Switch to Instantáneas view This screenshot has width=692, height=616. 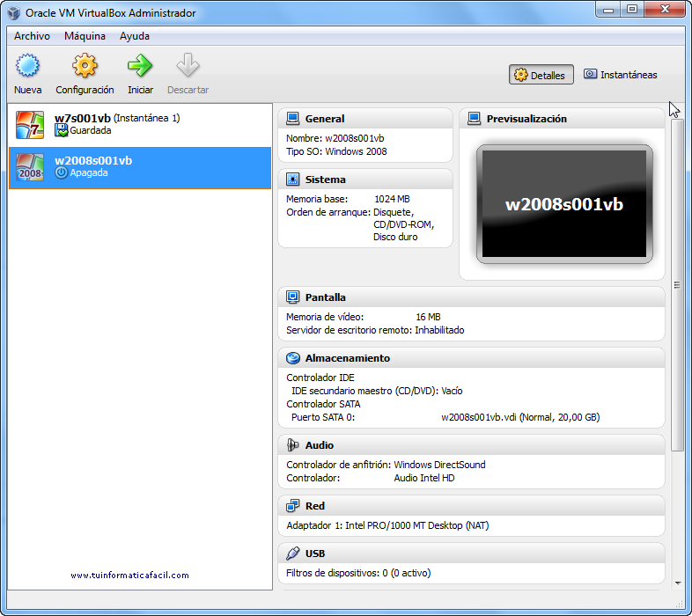(621, 75)
